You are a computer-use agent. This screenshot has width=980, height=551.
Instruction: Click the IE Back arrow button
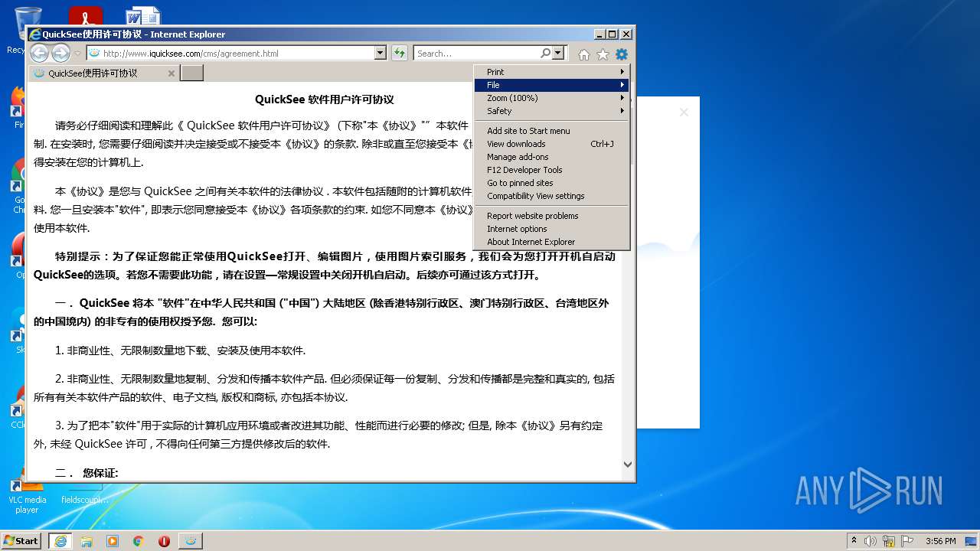pos(39,53)
